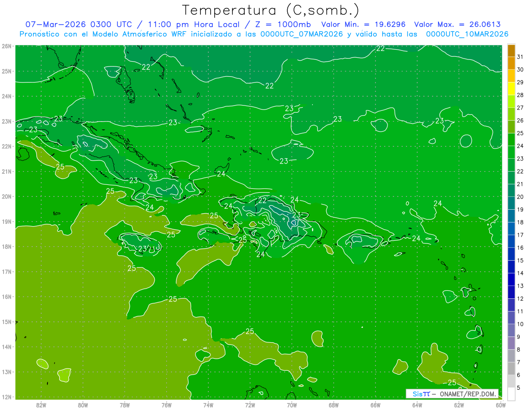Click color scale label '15'
Screen dimensions: 532x411
pos(520,260)
